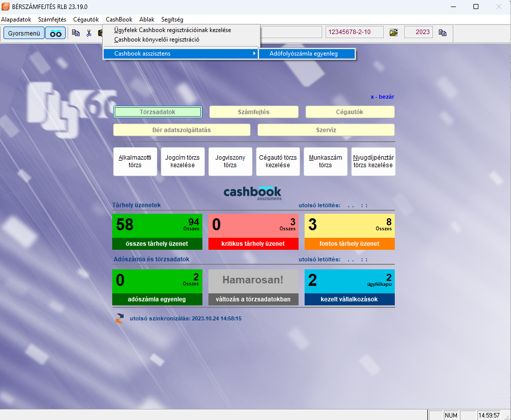511x420 pixels.
Task: Open Jogcím törzs kezelése
Action: point(182,162)
